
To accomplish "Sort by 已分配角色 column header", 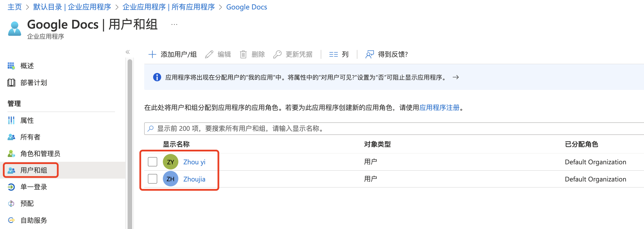I will pyautogui.click(x=581, y=144).
